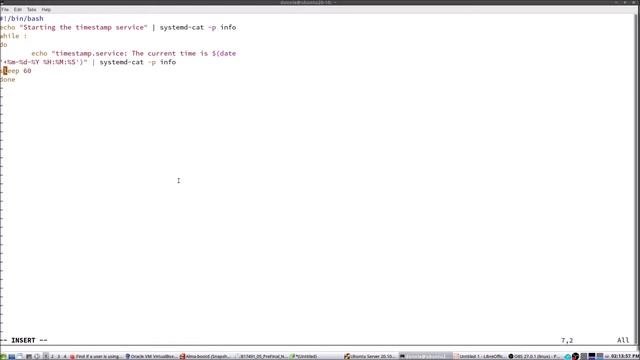The height and width of the screenshot is (360, 640).
Task: Switch to Untitled 1 - LibreOffice taskbar window
Action: click(480, 356)
